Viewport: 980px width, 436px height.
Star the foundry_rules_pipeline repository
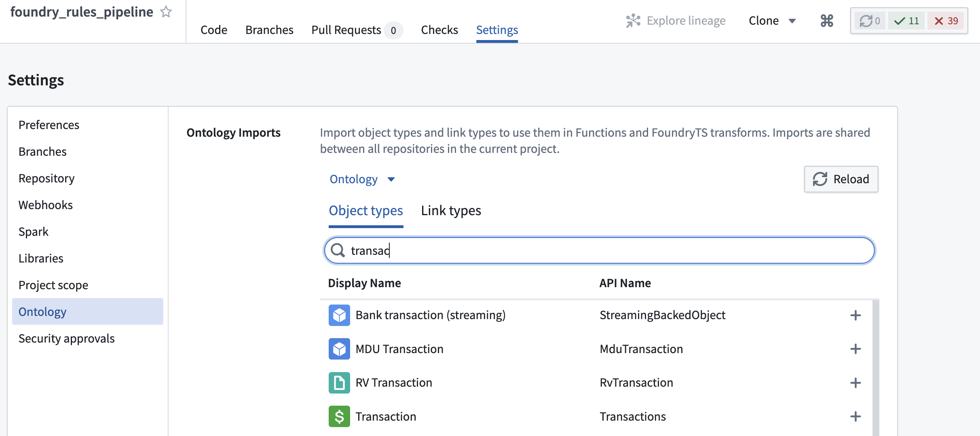166,12
